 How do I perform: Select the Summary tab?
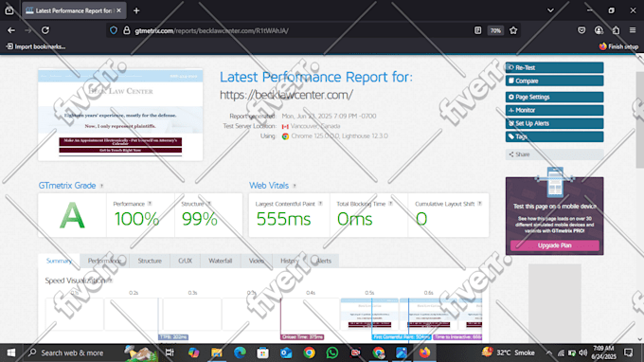[x=59, y=261]
